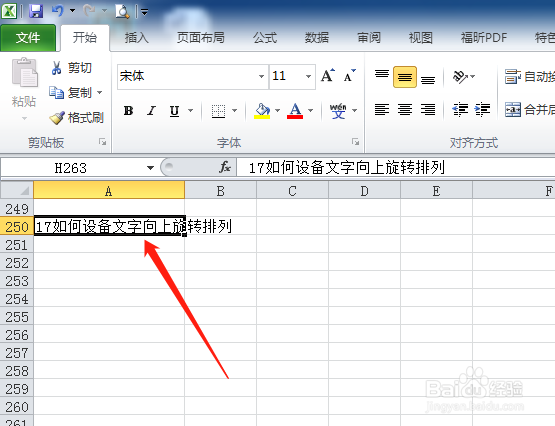Switch to the 视图 (View) tab
Screen dimensions: 555x426
pos(421,38)
